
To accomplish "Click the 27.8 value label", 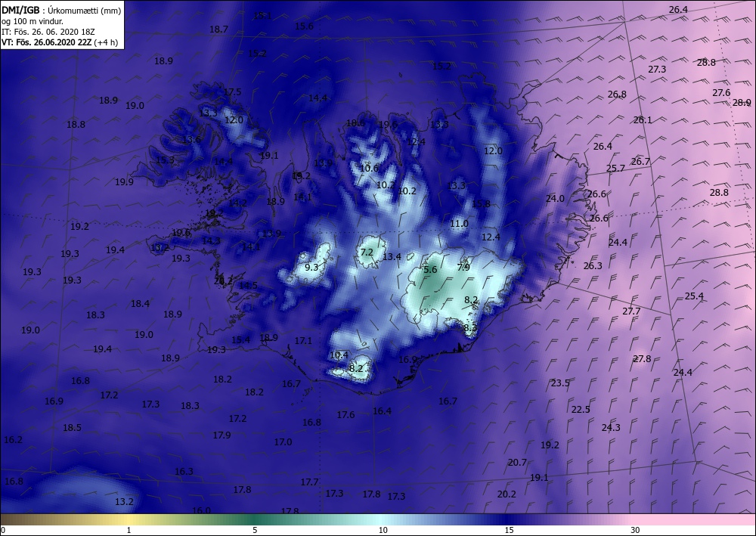I will 642,358.
